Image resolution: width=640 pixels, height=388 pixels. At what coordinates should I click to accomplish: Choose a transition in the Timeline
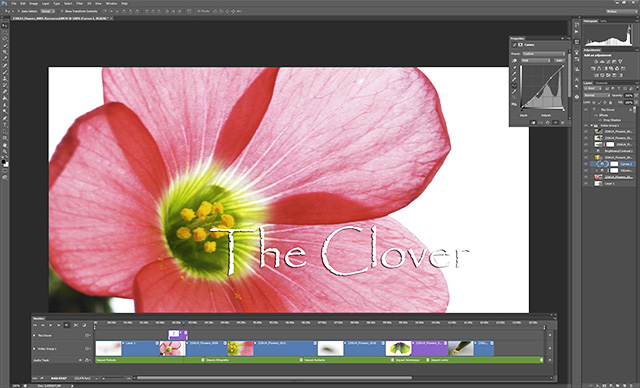(x=84, y=325)
